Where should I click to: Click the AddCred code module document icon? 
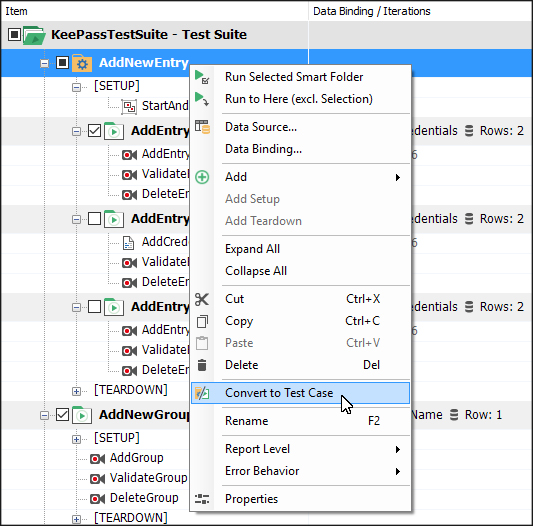128,243
